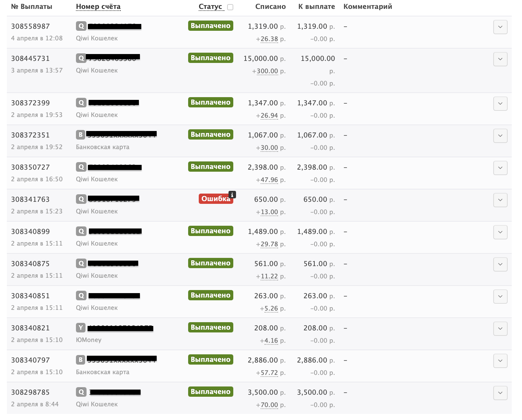Viewport: 522px width, 420px height.
Task: Click commission amount +300.00
Action: [267, 71]
